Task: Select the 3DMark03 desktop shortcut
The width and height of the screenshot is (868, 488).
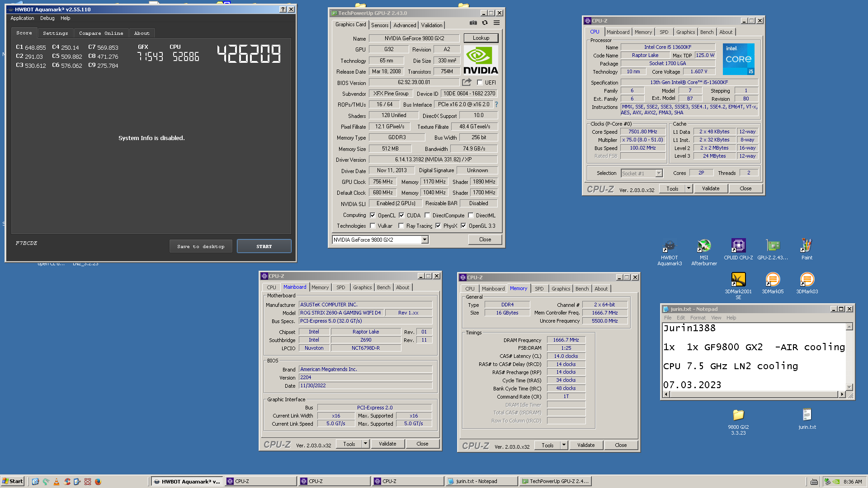Action: [x=807, y=283]
